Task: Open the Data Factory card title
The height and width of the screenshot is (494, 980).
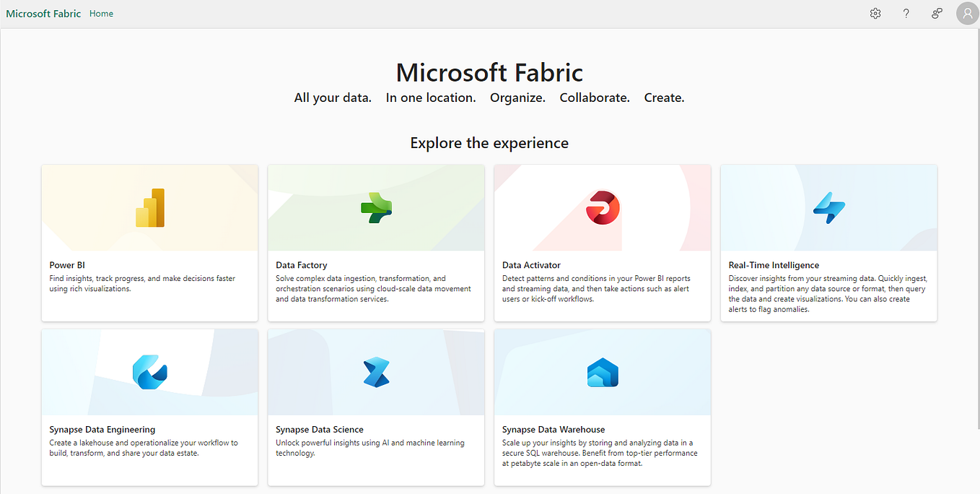Action: [x=302, y=265]
